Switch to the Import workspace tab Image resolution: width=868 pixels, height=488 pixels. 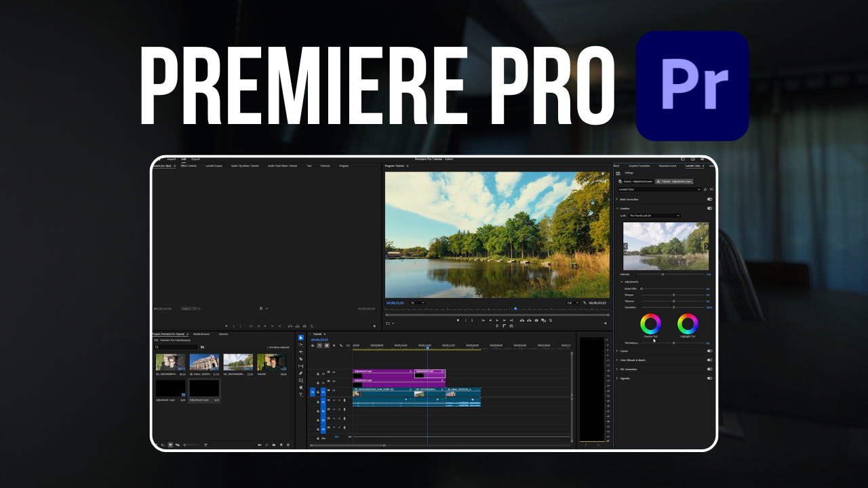tap(172, 159)
